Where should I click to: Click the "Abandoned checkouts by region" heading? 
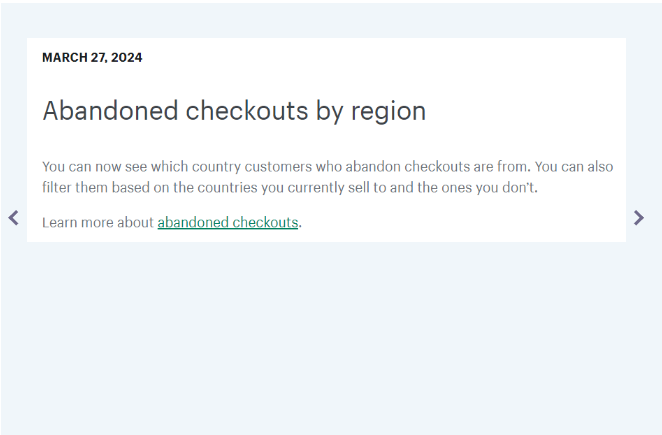(234, 111)
